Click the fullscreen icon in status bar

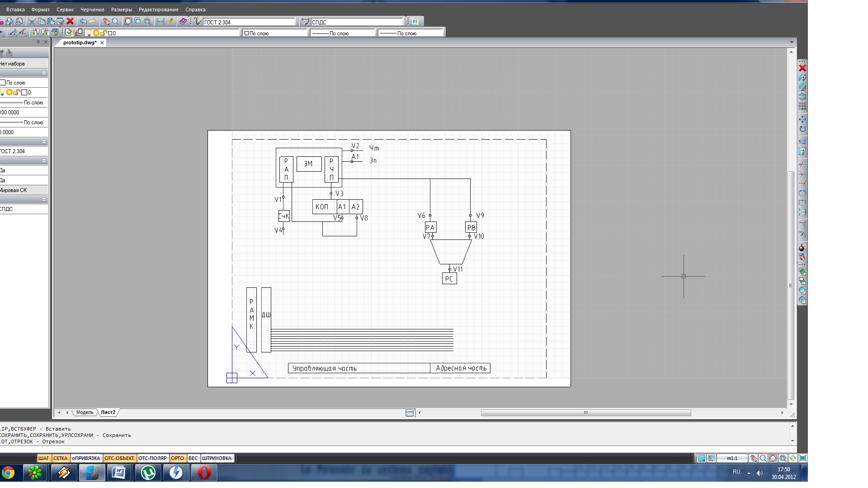click(x=803, y=458)
